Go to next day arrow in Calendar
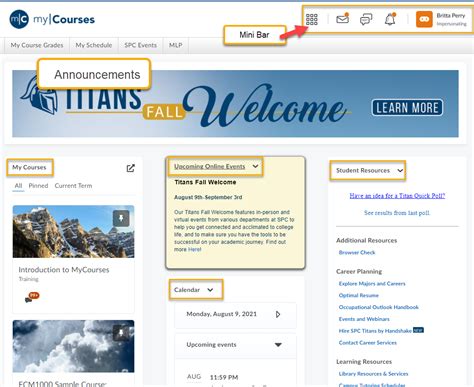Viewport: 474px width, 387px height. 278,314
